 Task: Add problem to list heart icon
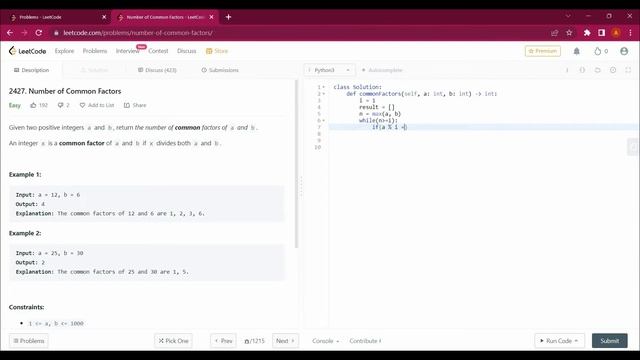[82, 105]
